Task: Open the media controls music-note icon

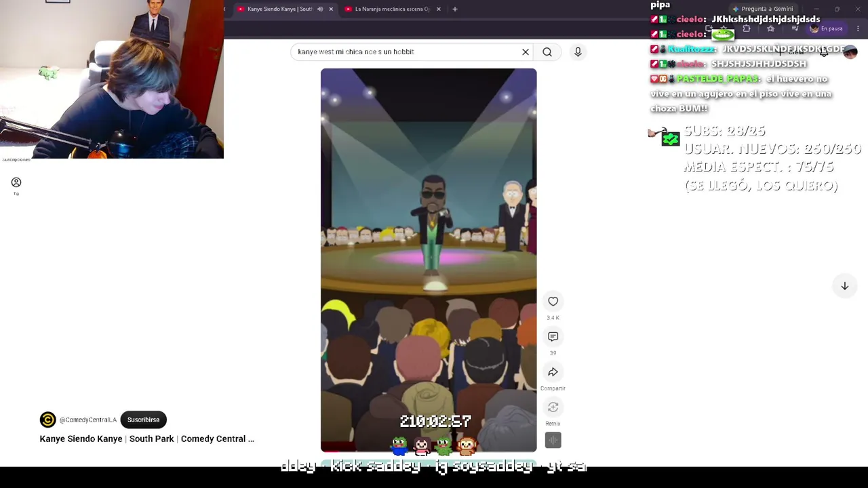Action: [795, 28]
